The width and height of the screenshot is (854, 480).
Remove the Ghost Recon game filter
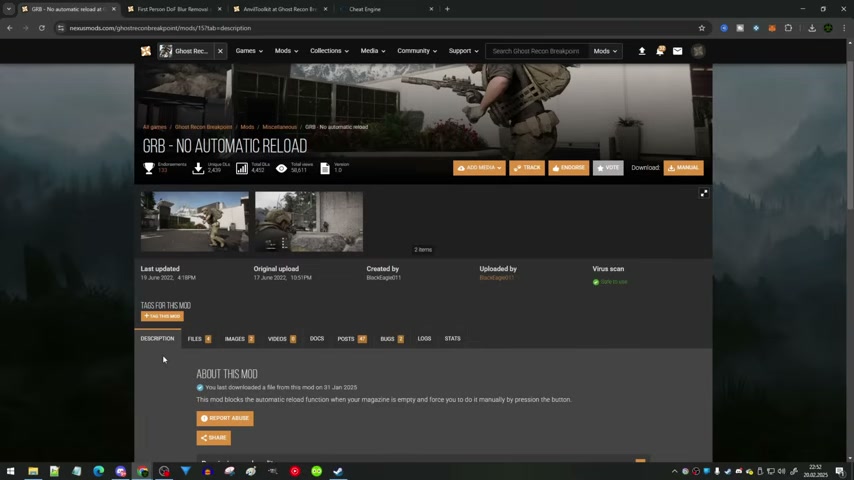coord(220,51)
